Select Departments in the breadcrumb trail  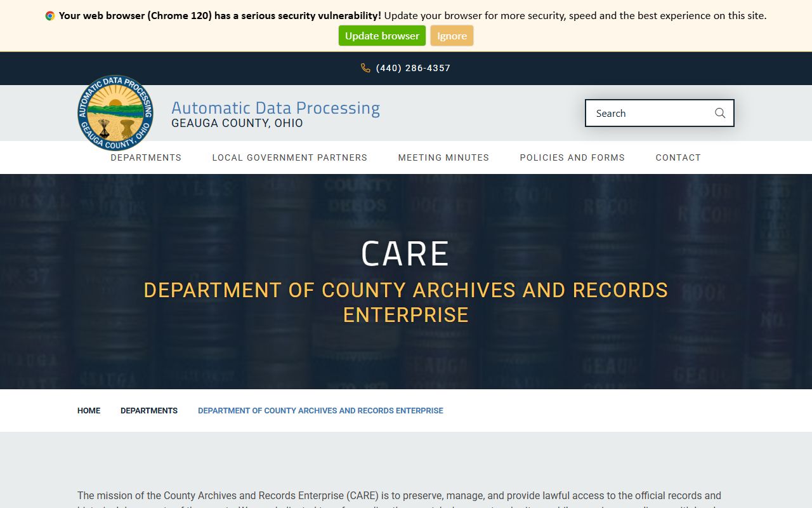click(x=149, y=411)
